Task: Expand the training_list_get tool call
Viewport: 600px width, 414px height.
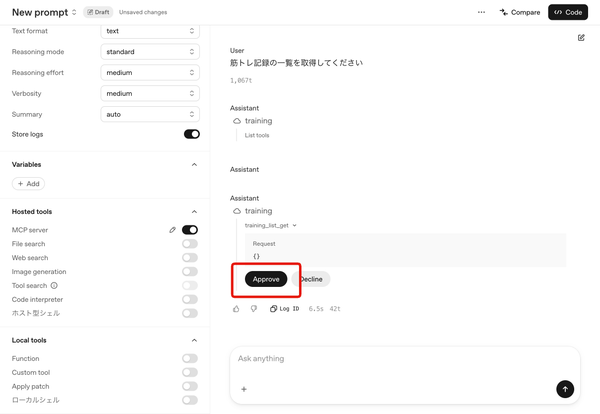Action: pos(271,225)
